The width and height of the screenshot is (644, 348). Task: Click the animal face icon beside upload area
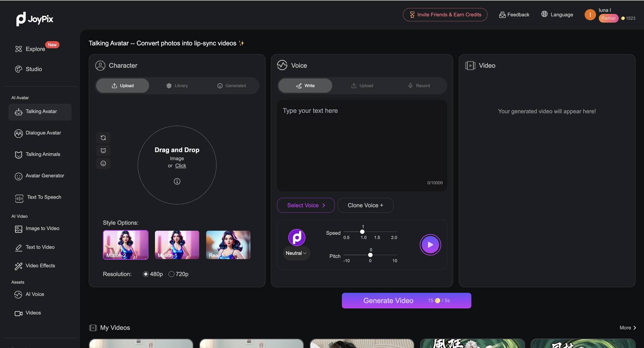pos(103,151)
